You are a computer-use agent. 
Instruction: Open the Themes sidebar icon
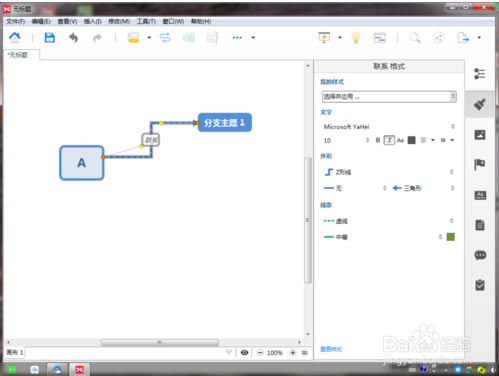[x=480, y=195]
